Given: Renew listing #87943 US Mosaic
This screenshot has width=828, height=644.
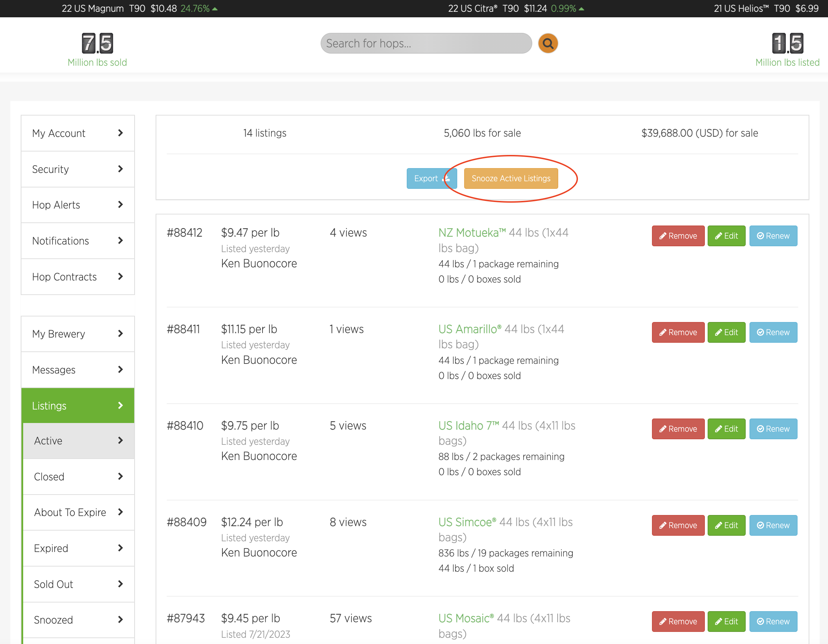Looking at the screenshot, I should 773,622.
